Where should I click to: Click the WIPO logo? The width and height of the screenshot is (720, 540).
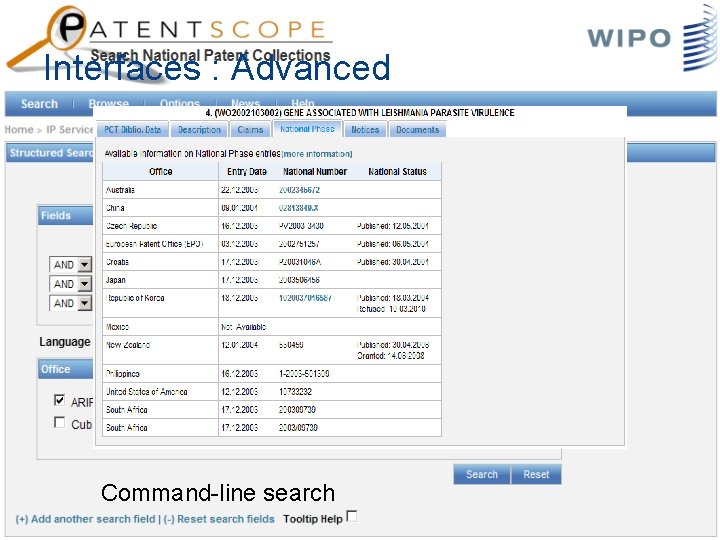click(x=651, y=38)
